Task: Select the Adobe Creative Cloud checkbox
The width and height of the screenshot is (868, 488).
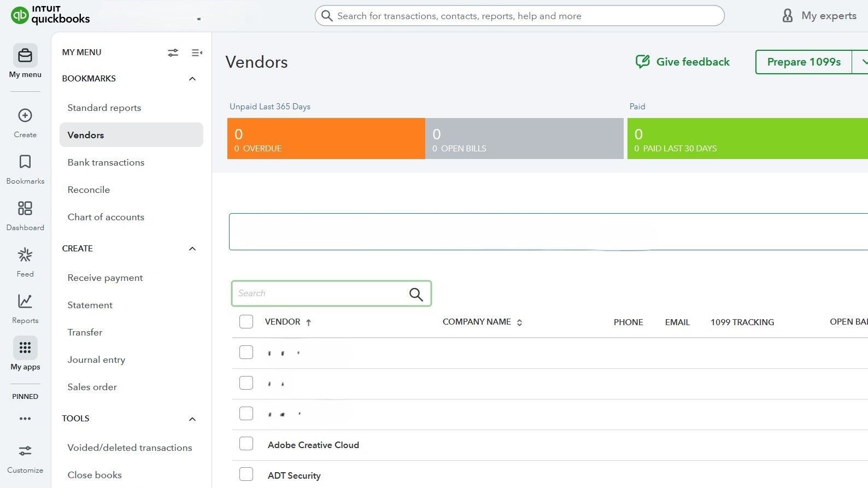Action: coord(246,444)
